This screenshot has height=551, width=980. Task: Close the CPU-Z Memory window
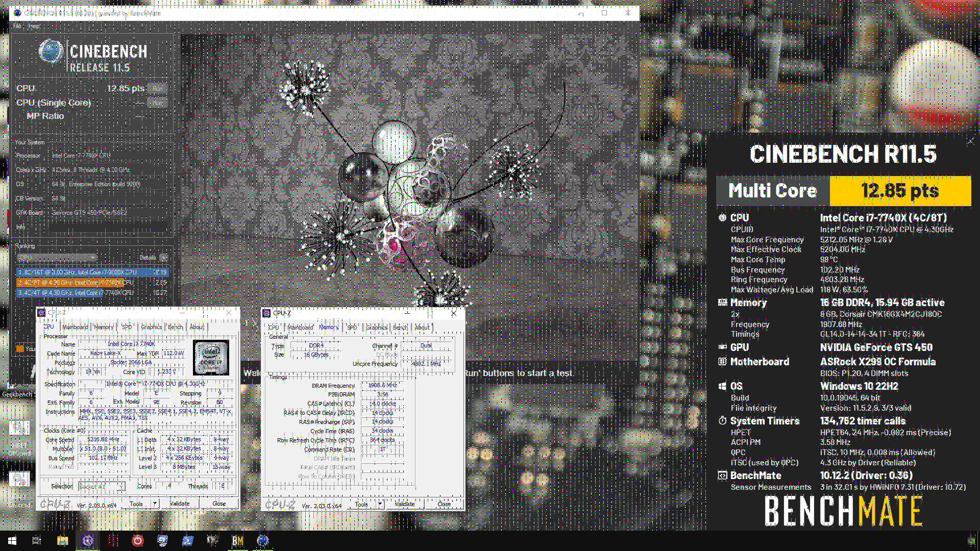[454, 313]
